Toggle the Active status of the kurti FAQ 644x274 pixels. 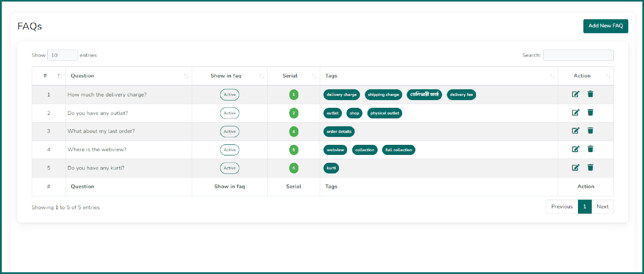pyautogui.click(x=229, y=168)
